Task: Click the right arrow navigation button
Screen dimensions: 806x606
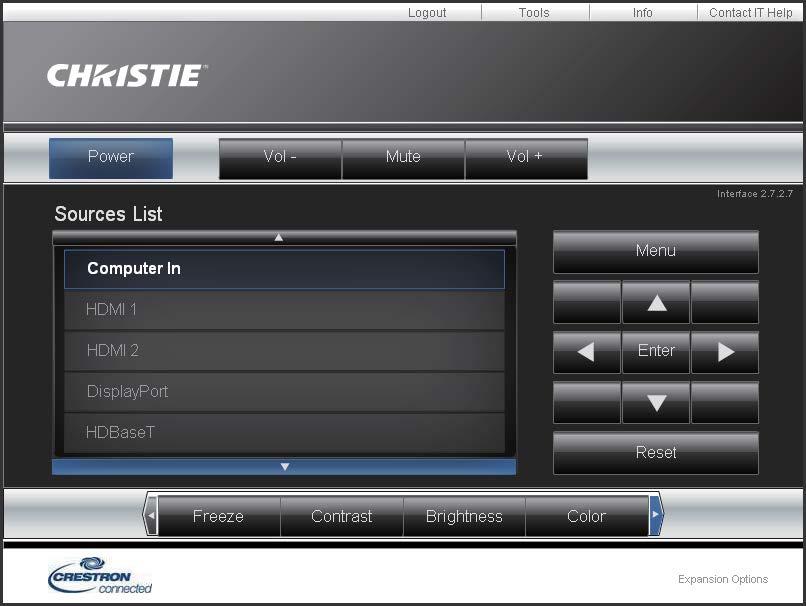Action: click(725, 352)
